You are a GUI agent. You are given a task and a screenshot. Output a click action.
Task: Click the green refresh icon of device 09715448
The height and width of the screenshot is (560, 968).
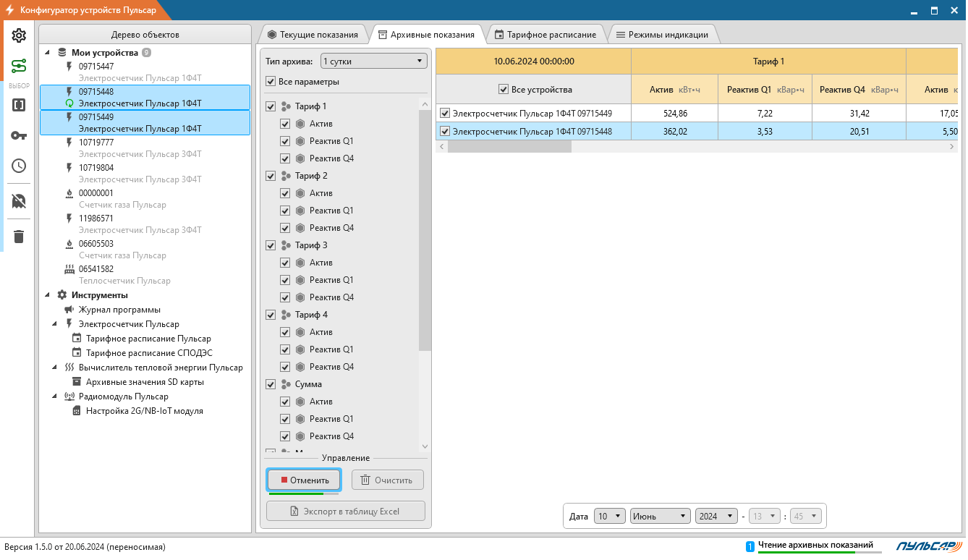(x=69, y=103)
